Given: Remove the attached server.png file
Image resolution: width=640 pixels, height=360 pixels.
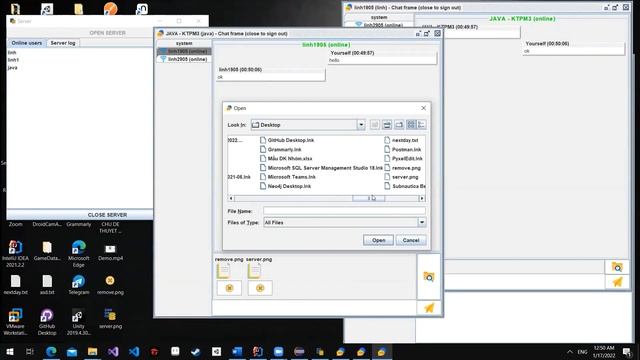Looking at the screenshot, I should [x=260, y=288].
